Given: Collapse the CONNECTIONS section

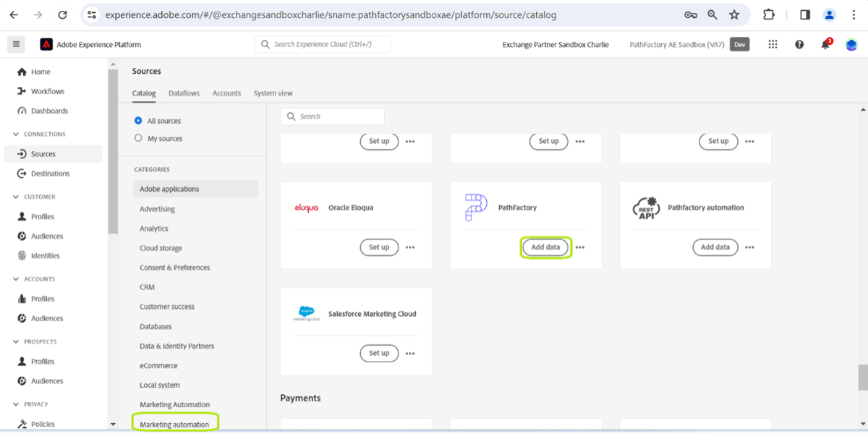Looking at the screenshot, I should [16, 135].
